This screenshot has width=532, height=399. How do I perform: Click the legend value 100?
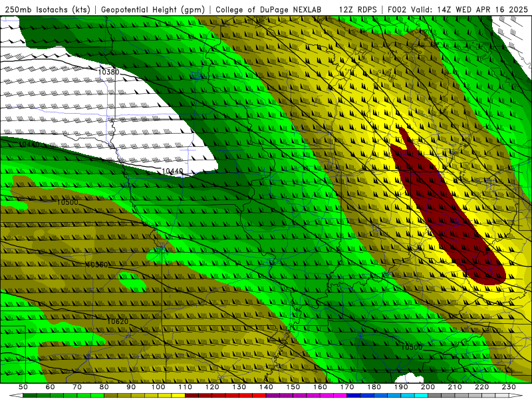click(158, 387)
